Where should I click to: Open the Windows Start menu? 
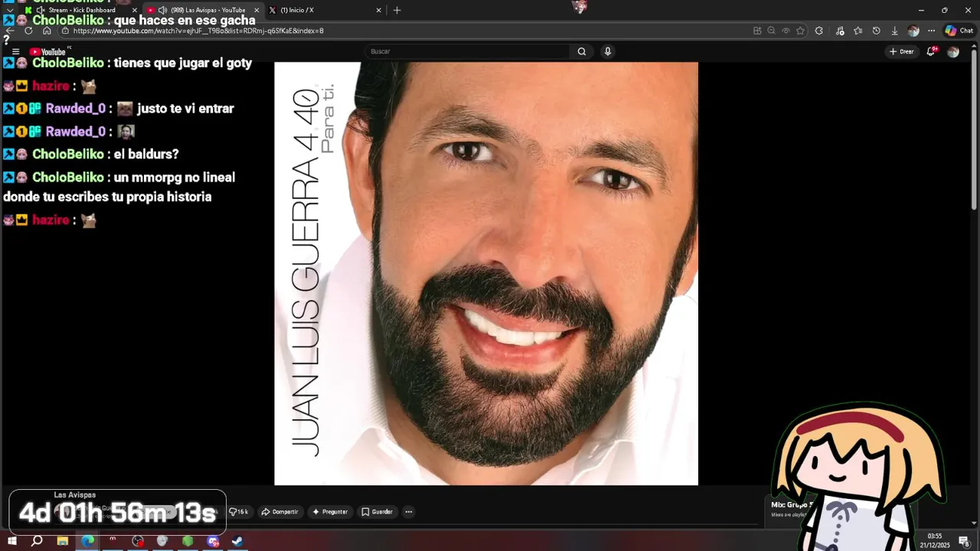click(x=11, y=541)
